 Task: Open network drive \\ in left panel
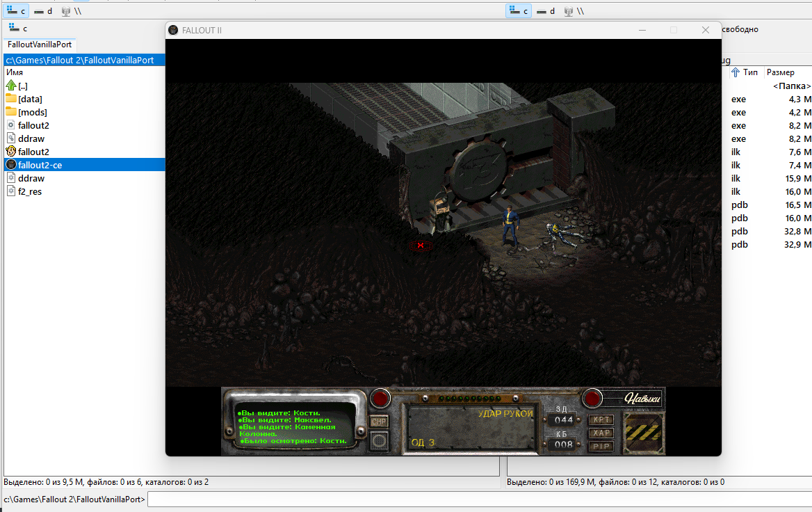(x=72, y=11)
